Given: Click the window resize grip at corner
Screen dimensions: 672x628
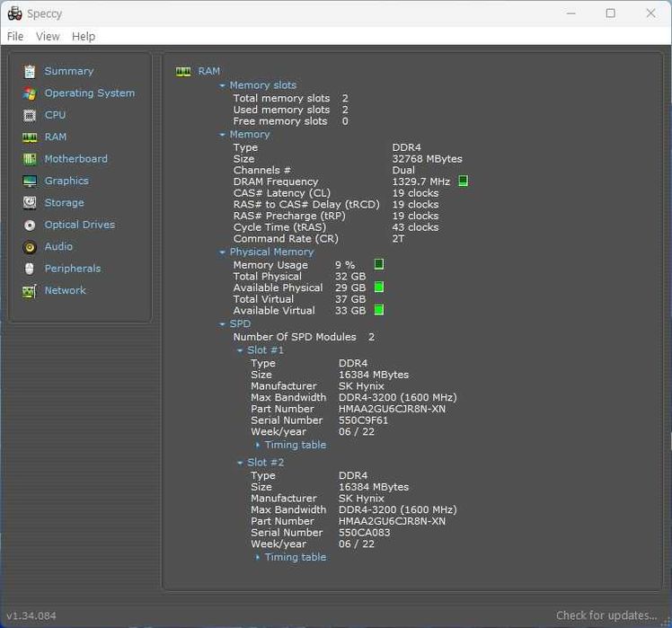Looking at the screenshot, I should [666, 623].
